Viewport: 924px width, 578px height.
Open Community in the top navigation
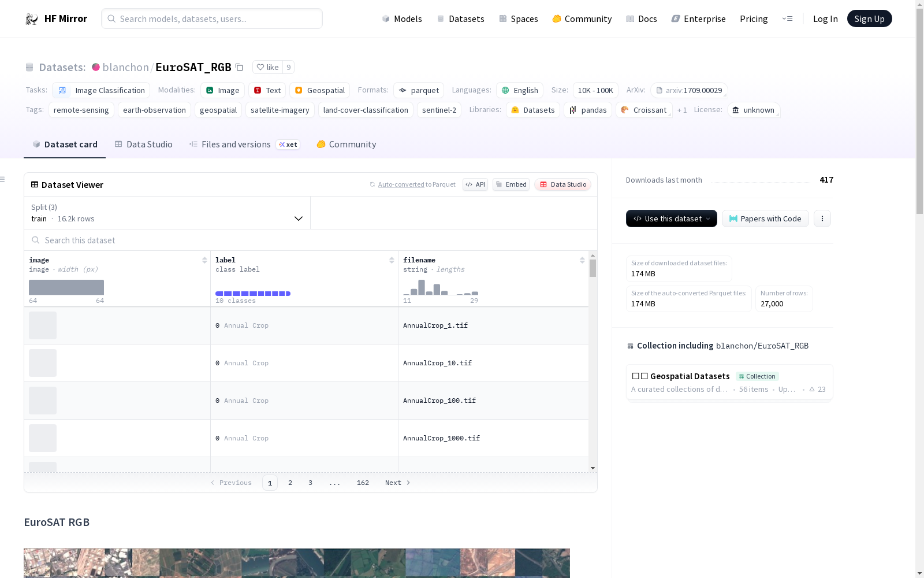(582, 18)
